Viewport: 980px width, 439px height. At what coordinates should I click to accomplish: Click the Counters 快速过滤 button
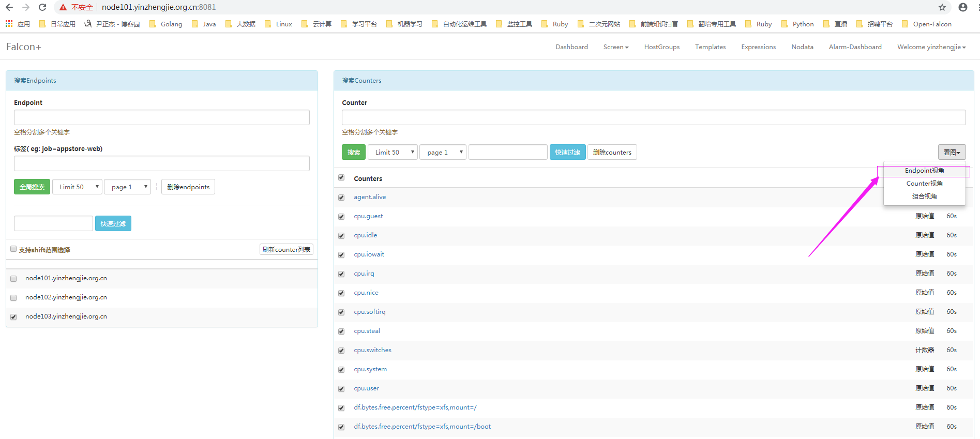coord(568,152)
